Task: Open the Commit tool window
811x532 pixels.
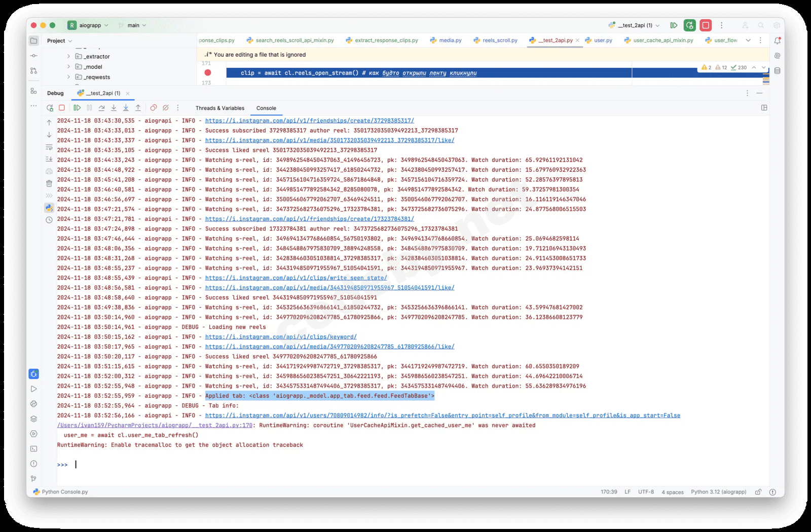Action: (x=34, y=56)
